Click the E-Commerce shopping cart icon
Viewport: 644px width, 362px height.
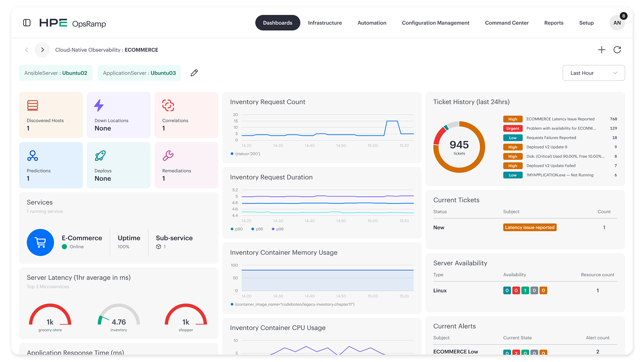40,243
